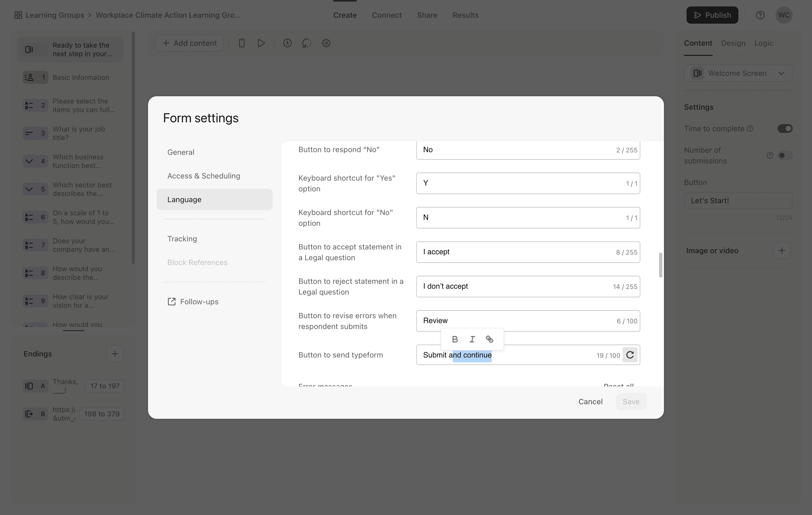This screenshot has width=812, height=515.
Task: Edit the 'I accept' legal button field
Action: pyautogui.click(x=528, y=252)
